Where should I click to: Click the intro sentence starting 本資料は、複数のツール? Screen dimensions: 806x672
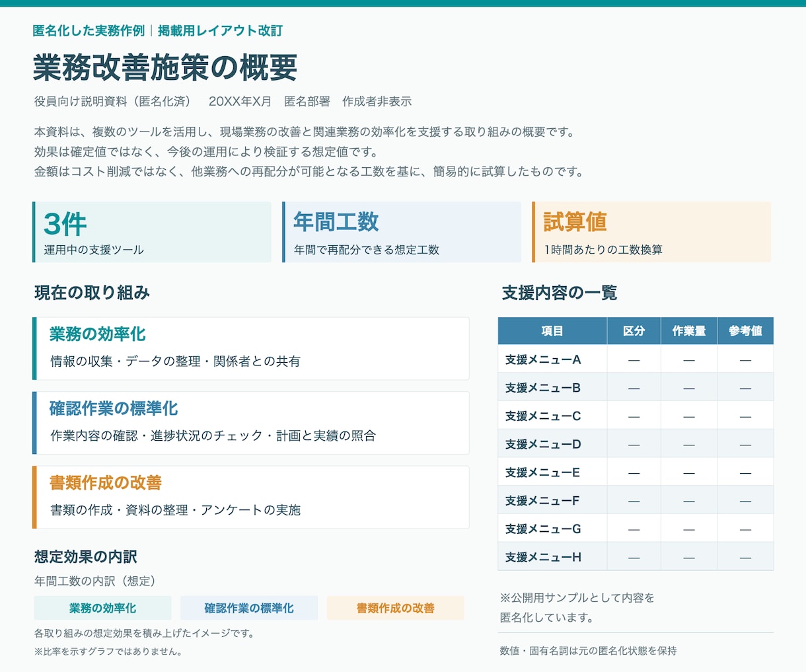pos(304,132)
